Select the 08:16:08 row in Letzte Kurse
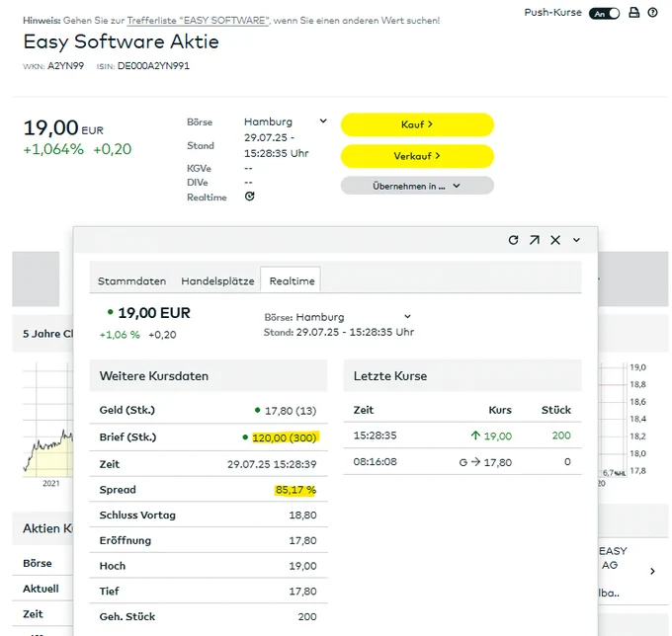Image resolution: width=672 pixels, height=636 pixels. point(462,462)
